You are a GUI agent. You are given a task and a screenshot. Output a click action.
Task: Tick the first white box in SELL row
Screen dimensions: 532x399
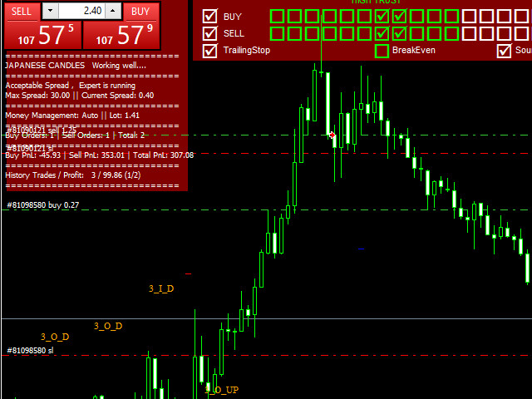coord(469,33)
